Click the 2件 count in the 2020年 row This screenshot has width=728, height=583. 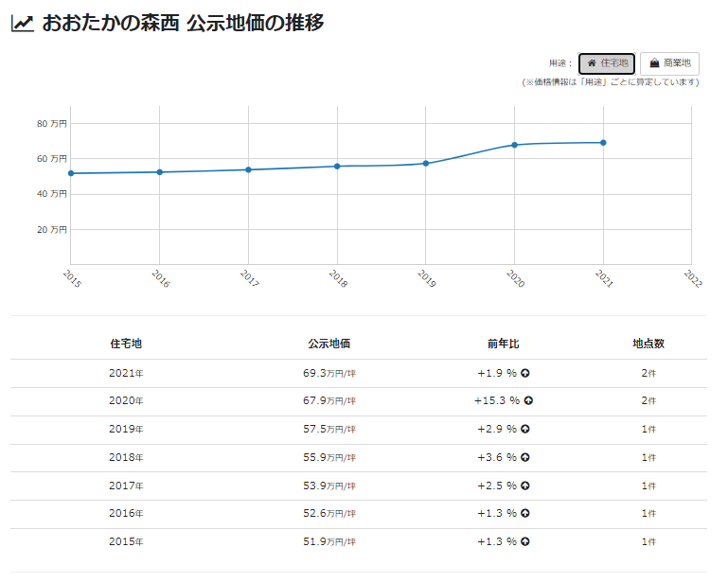click(648, 400)
